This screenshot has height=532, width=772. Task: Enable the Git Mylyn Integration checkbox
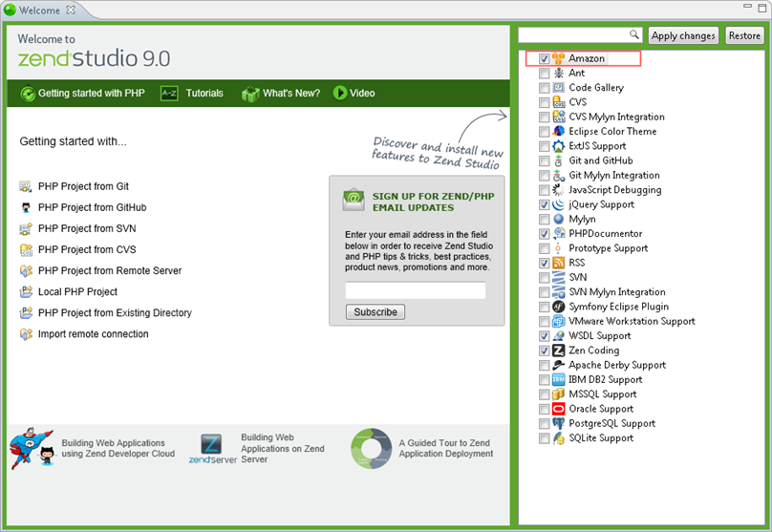(x=544, y=176)
